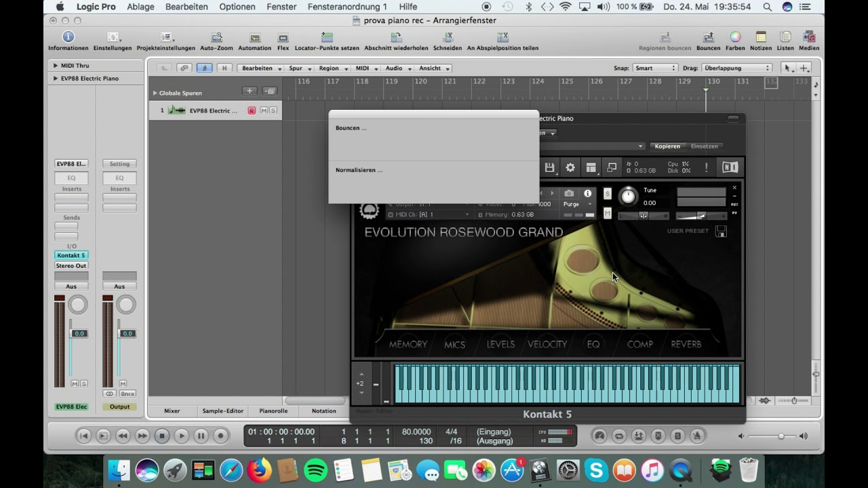The width and height of the screenshot is (868, 488).
Task: Open the Farben palette icon
Action: (x=735, y=37)
